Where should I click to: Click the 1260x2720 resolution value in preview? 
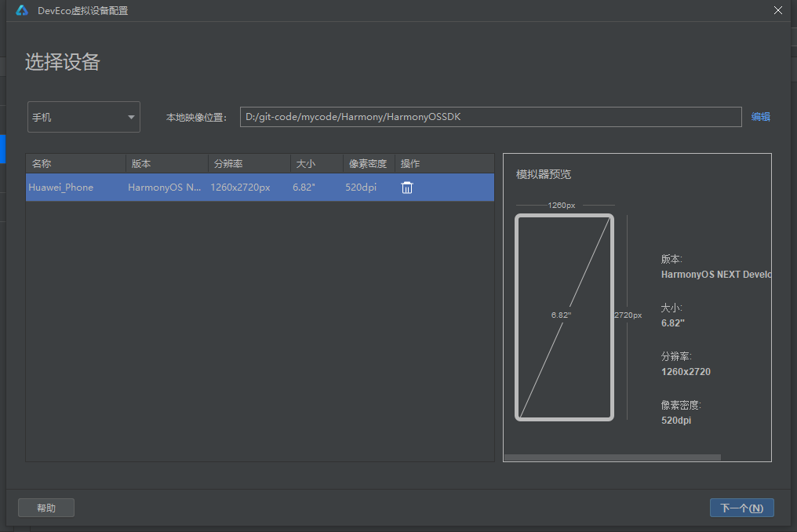686,372
